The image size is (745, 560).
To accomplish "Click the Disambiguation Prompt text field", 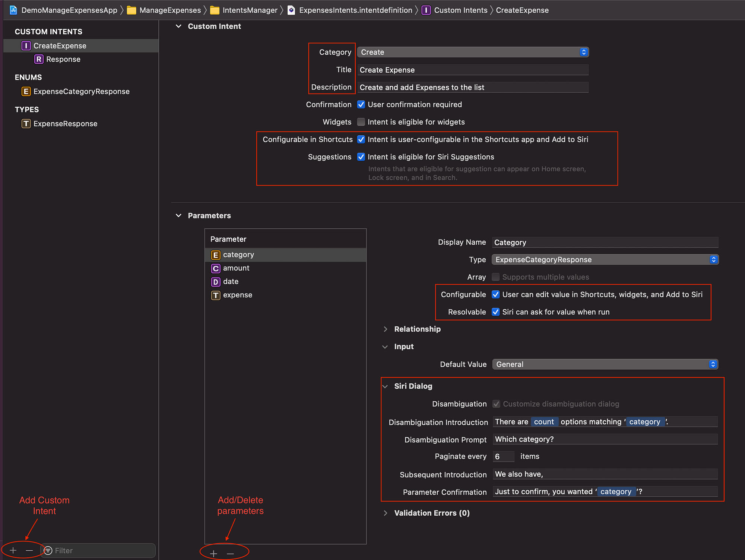I will (605, 439).
